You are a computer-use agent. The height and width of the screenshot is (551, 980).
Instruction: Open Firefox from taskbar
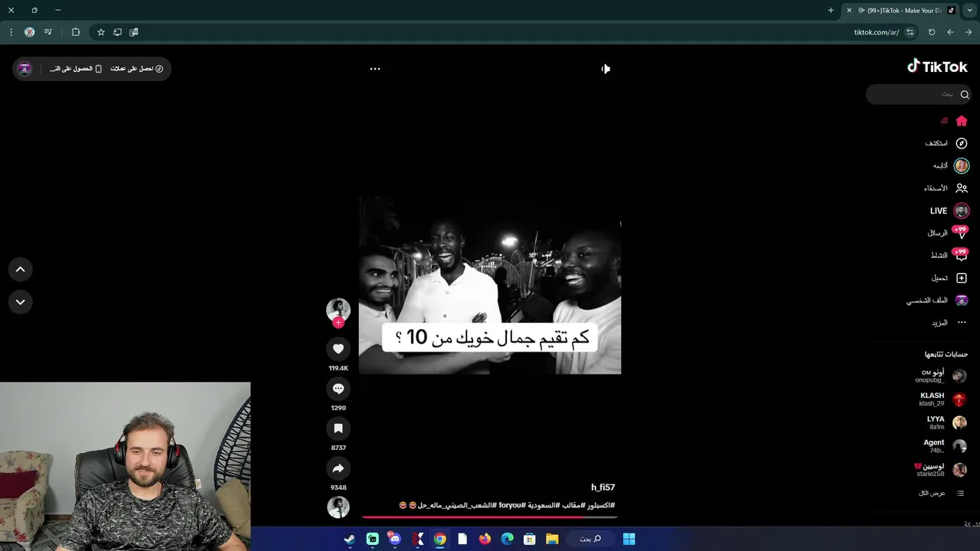tap(485, 539)
